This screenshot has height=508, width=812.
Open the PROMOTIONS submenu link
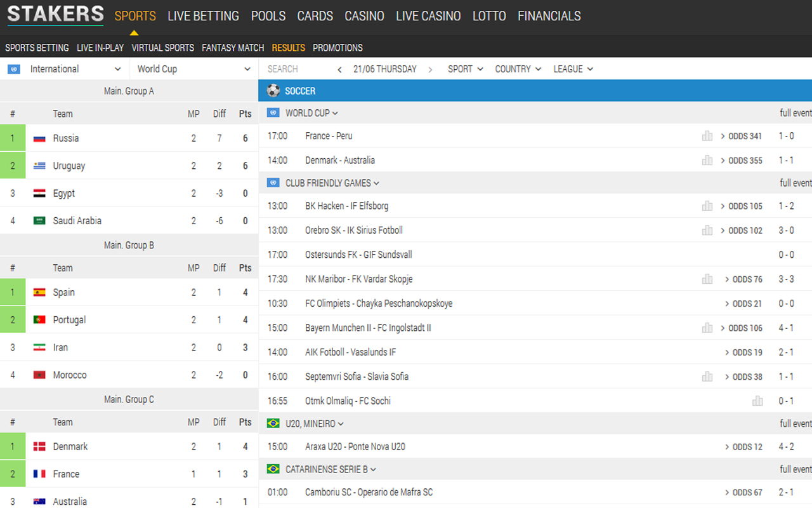337,48
